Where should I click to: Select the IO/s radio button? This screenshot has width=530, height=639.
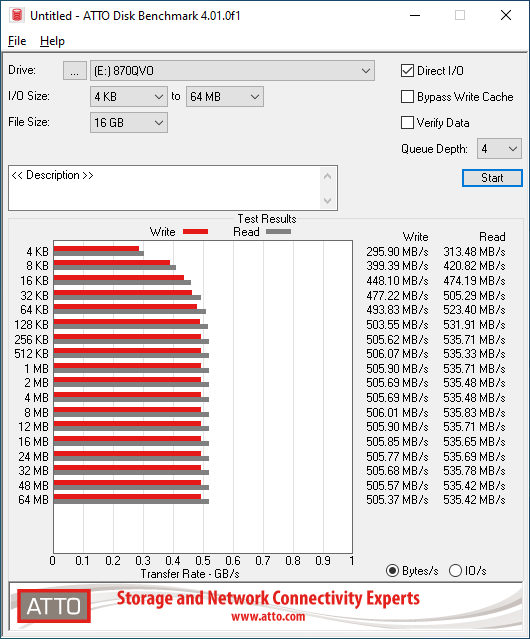pos(455,571)
